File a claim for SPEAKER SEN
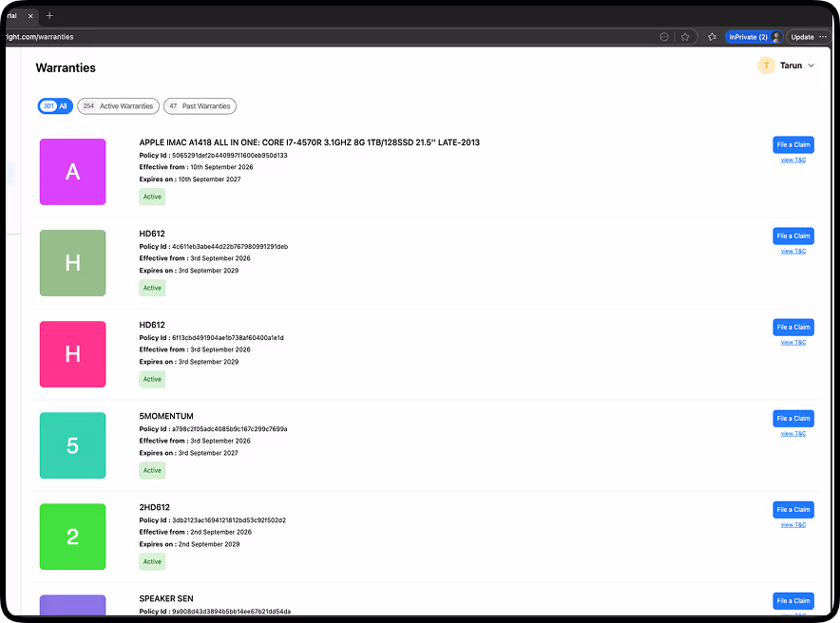This screenshot has height=623, width=840. (x=793, y=601)
